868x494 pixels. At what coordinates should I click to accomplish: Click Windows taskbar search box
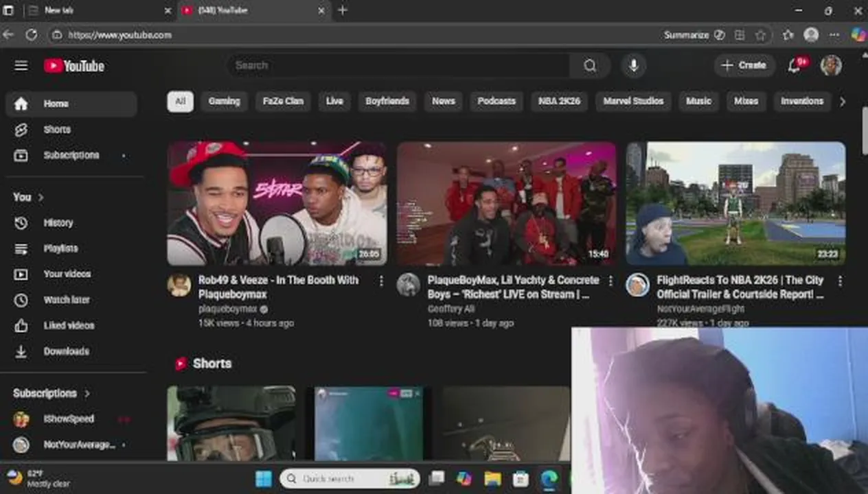pyautogui.click(x=350, y=479)
